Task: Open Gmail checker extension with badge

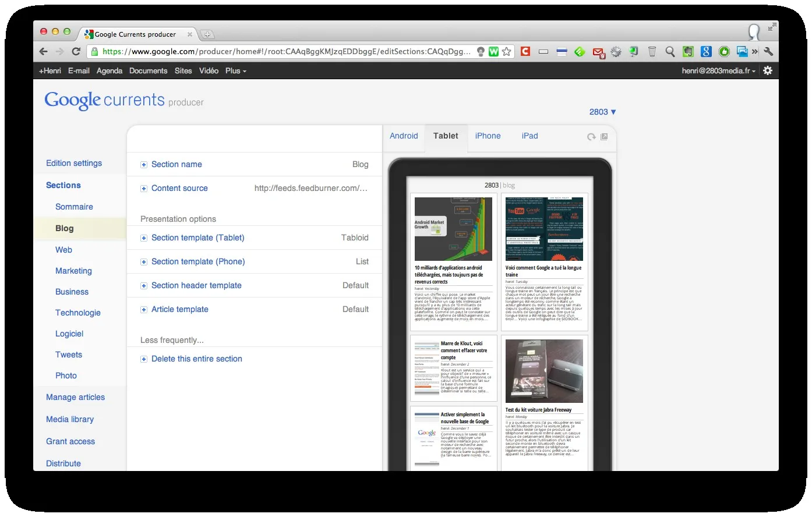Action: (598, 52)
